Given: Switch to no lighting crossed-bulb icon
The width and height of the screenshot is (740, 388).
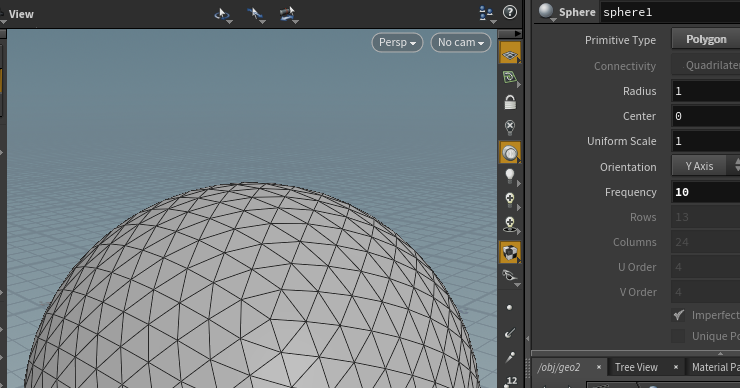Looking at the screenshot, I should tap(510, 127).
